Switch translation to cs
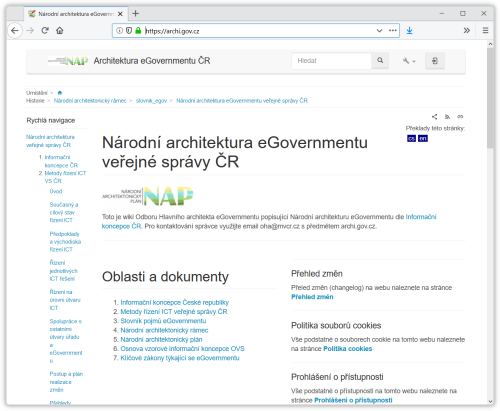Viewport: 500px width, 411px height. 412,138
